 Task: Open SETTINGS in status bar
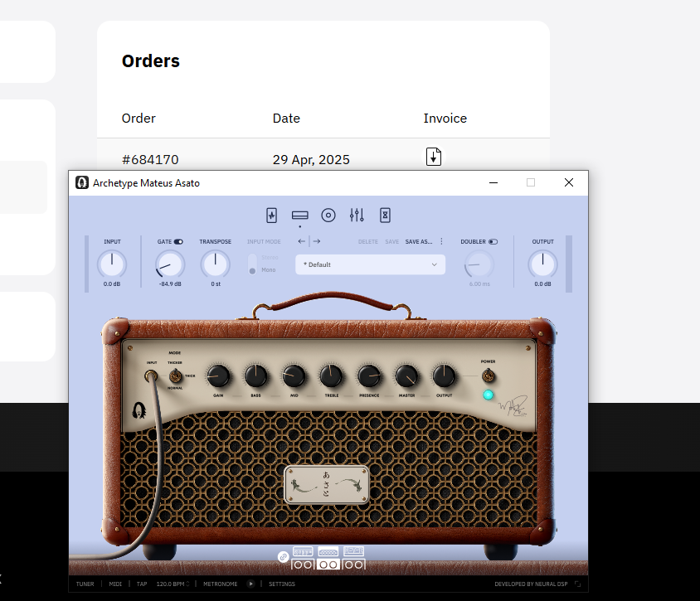click(282, 584)
